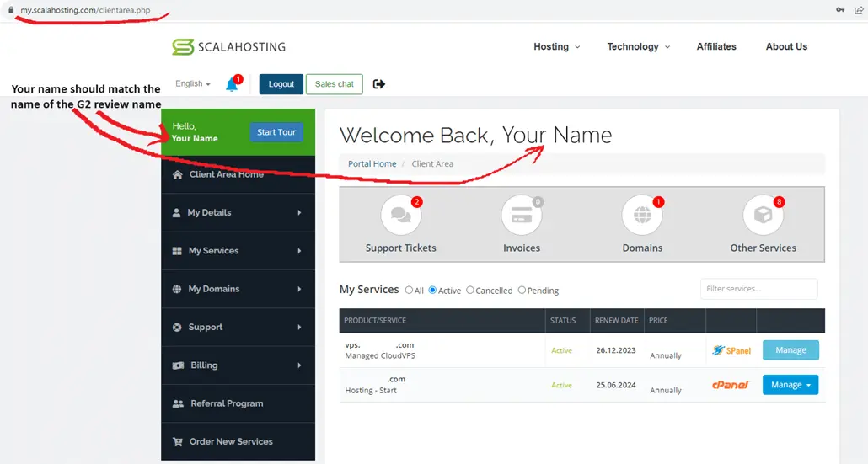Click the person icon beside My Details
This screenshot has width=868, height=464.
[176, 213]
